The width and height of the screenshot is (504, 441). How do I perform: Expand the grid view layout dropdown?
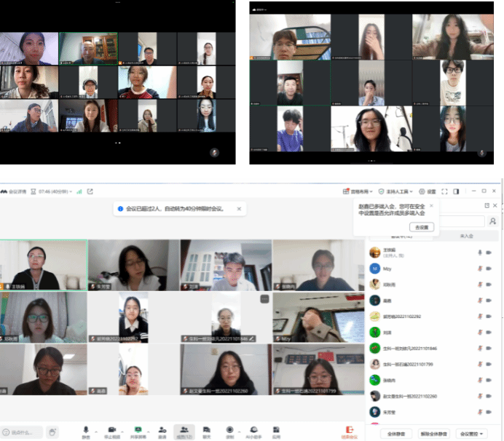(x=358, y=191)
